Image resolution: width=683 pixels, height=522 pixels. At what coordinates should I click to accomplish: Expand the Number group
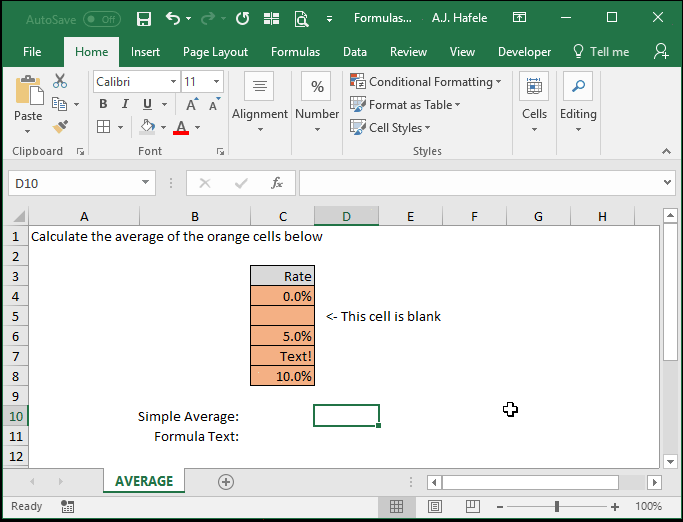coord(317,102)
